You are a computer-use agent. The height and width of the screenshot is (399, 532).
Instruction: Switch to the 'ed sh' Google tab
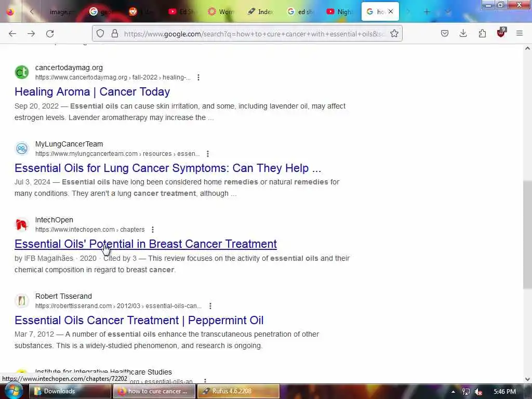[x=300, y=12]
